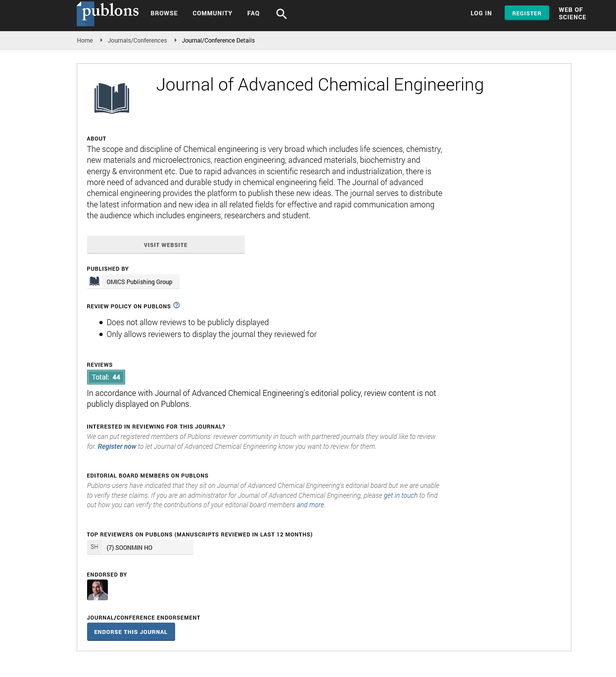Click the Log In link

click(481, 13)
